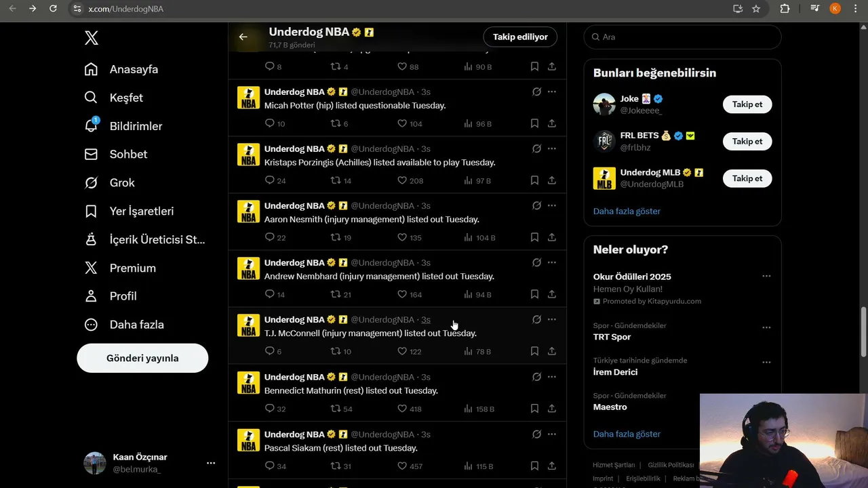
Task: View analytics of Bennedict Mathurin post
Action: click(479, 409)
